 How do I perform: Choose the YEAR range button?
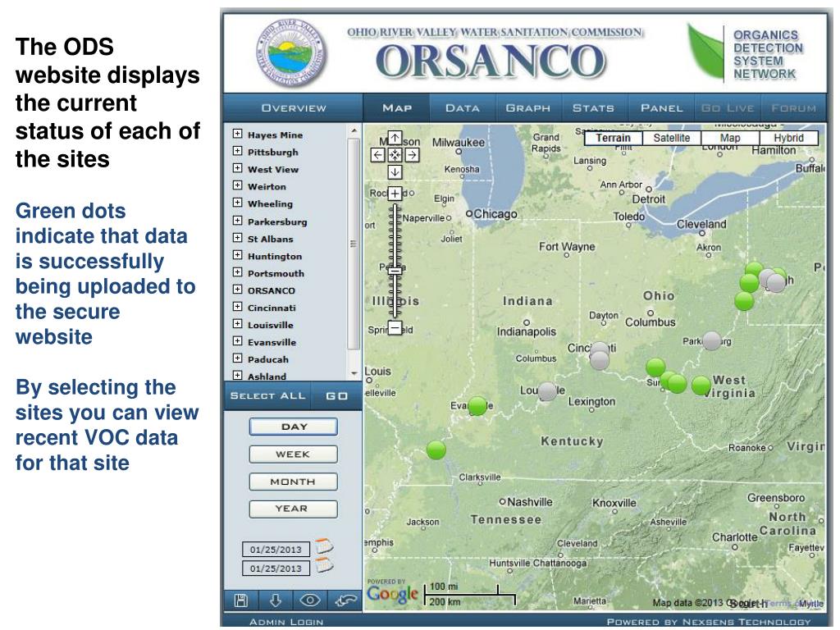click(x=294, y=509)
